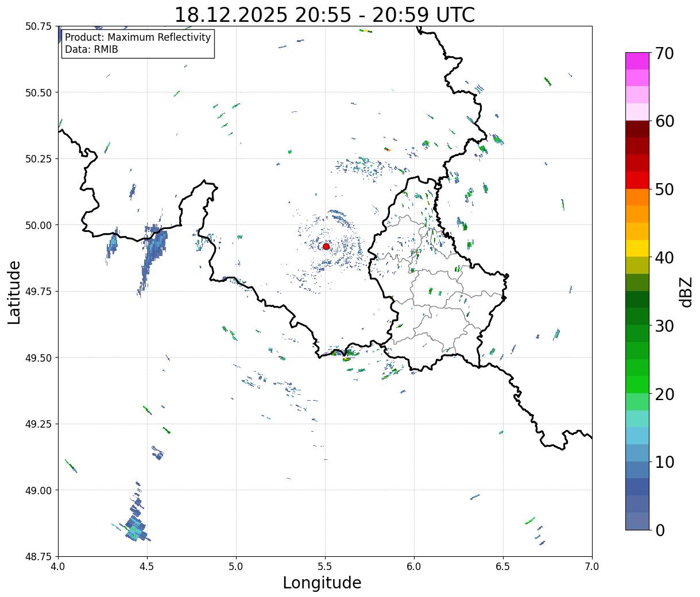
Task: Click the orange swatch just below 50 dBZ
Action: click(x=637, y=197)
